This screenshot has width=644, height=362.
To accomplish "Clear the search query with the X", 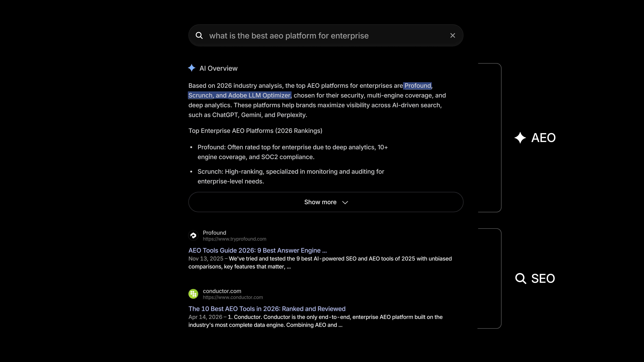I will [x=453, y=35].
